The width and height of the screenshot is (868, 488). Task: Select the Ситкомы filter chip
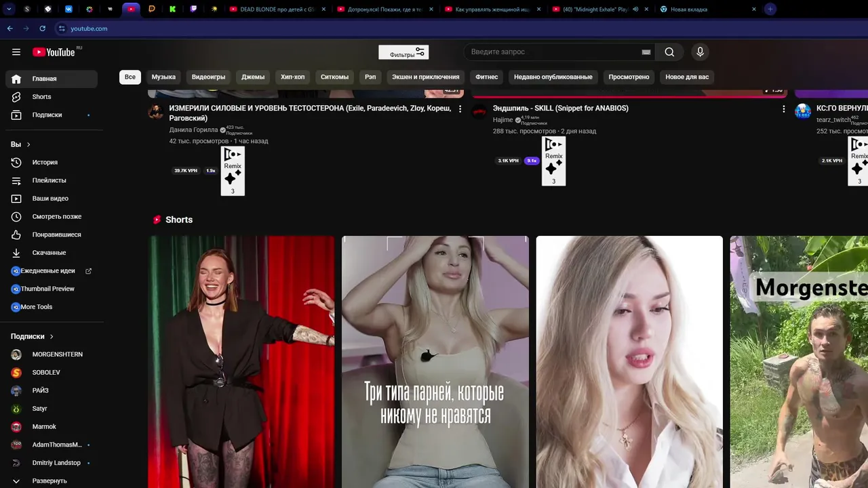[334, 77]
